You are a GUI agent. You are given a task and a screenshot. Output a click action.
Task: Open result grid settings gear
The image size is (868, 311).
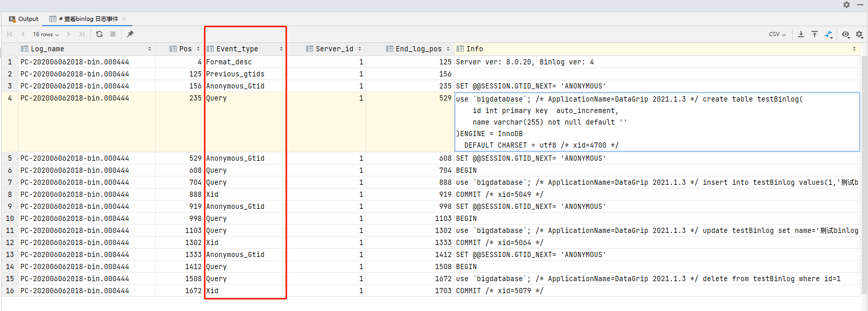[x=859, y=34]
